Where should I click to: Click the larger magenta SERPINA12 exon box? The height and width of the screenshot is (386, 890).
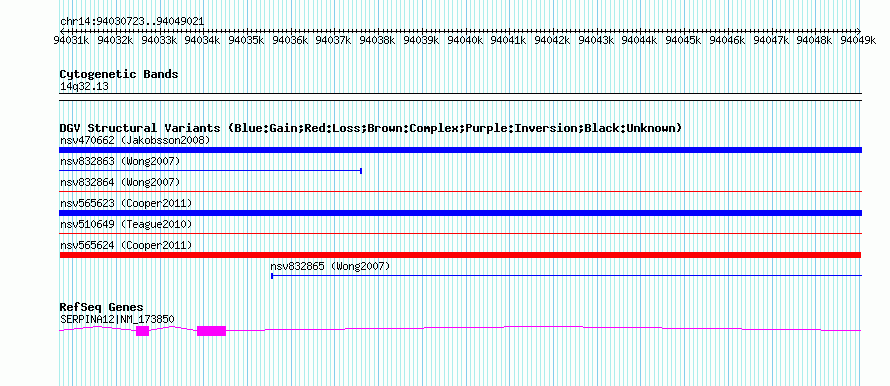(x=212, y=331)
